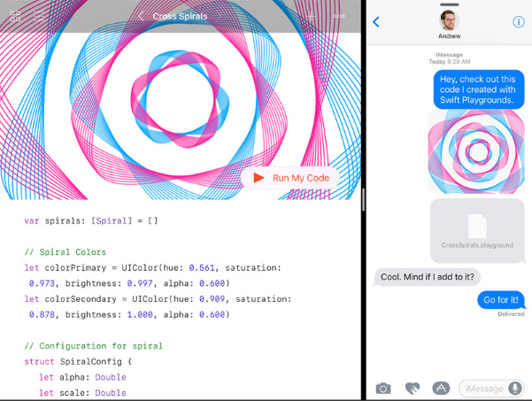Tap the slide-over grabber handle at top
Viewport: 532px width, 401px height.
(449, 4)
